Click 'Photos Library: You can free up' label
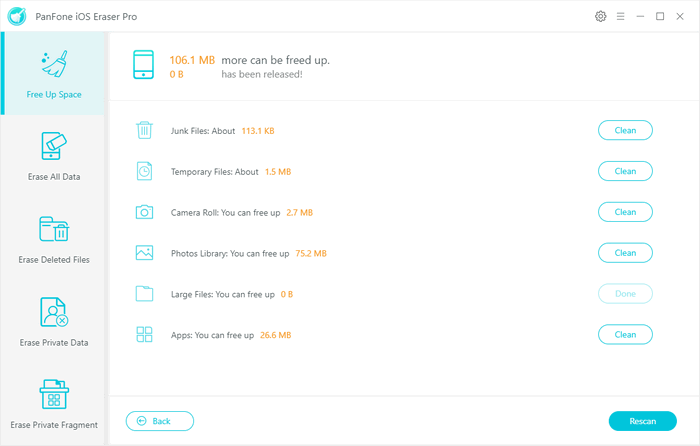 [x=230, y=254]
